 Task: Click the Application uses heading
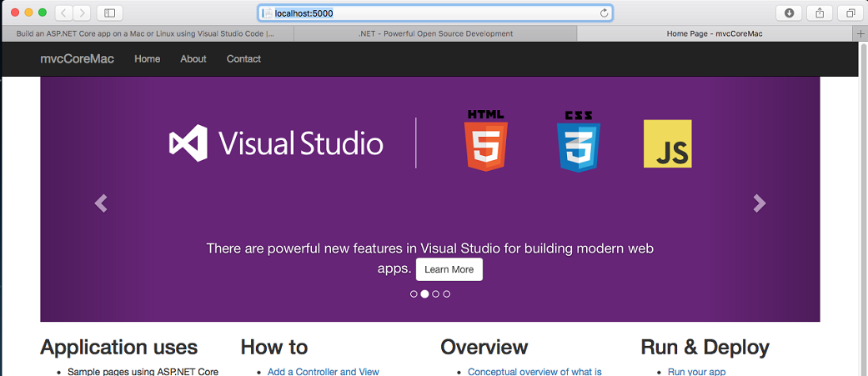pyautogui.click(x=118, y=347)
